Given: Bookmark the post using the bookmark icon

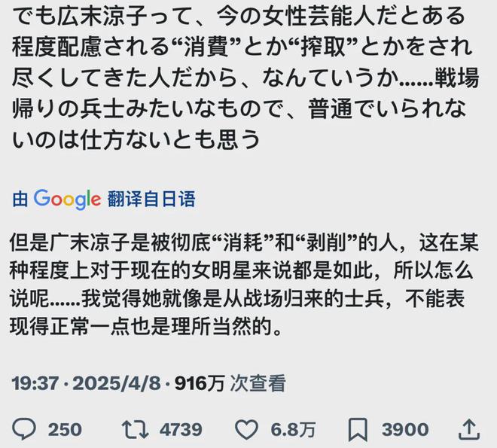Looking at the screenshot, I should coord(358,430).
